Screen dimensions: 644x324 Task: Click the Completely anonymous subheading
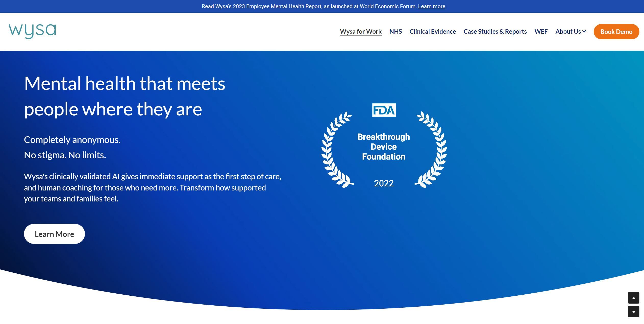coord(72,140)
